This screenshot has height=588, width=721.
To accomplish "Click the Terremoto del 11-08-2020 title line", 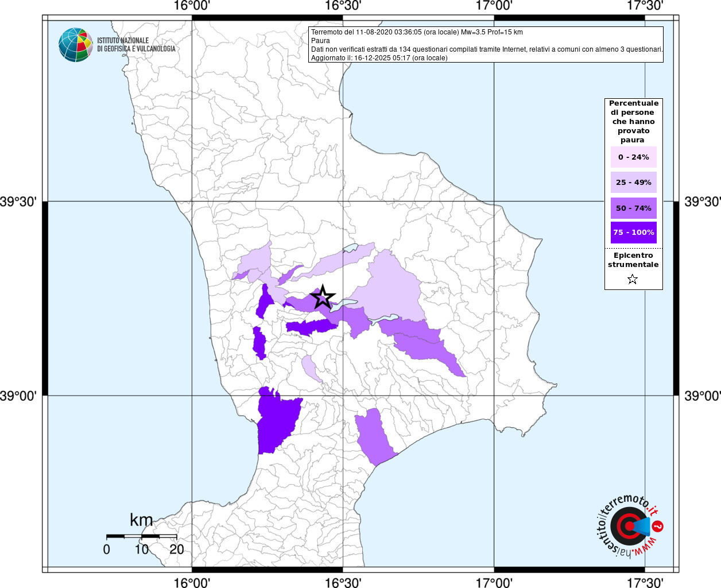I will pyautogui.click(x=417, y=32).
